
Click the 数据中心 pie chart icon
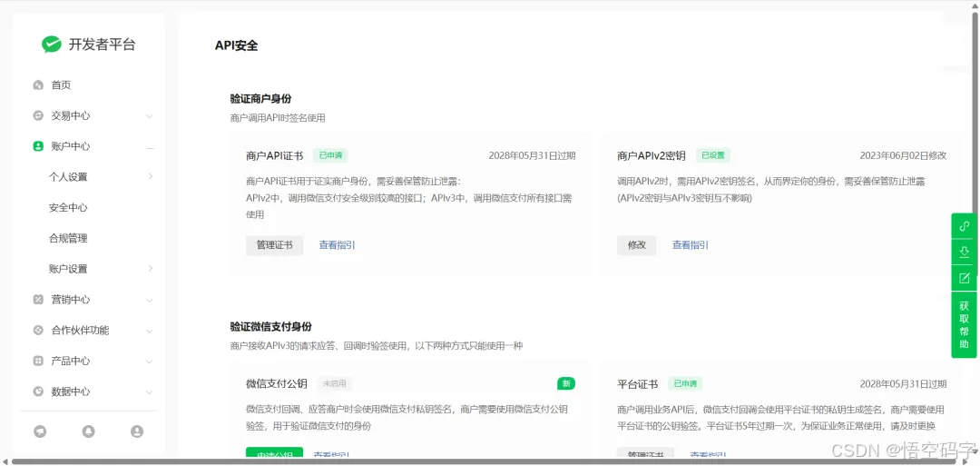pyautogui.click(x=38, y=392)
